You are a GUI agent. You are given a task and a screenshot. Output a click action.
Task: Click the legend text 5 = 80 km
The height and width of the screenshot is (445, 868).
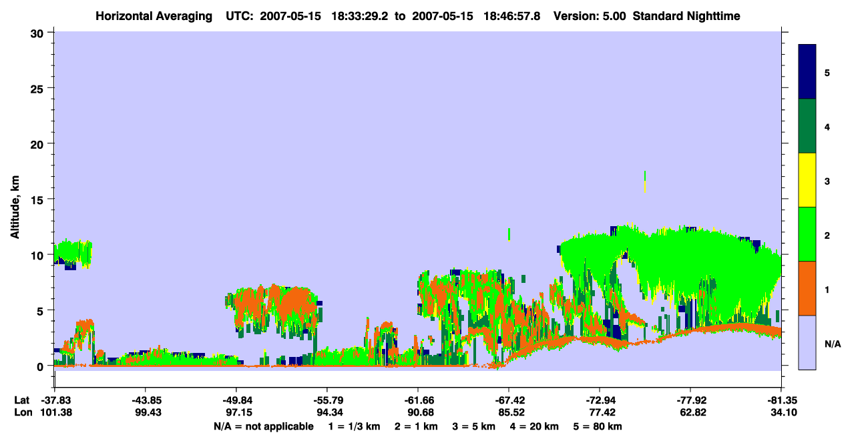pyautogui.click(x=597, y=426)
